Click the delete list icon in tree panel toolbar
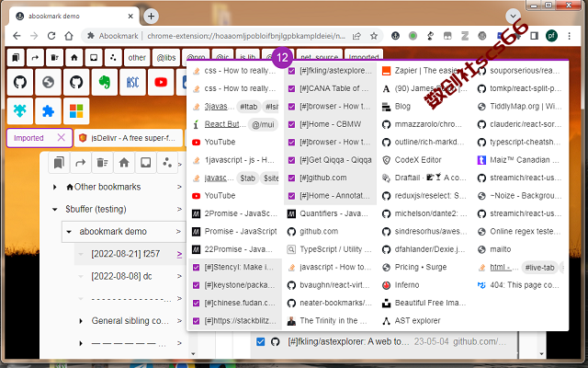Viewport: 588px width, 368px height. [x=102, y=163]
